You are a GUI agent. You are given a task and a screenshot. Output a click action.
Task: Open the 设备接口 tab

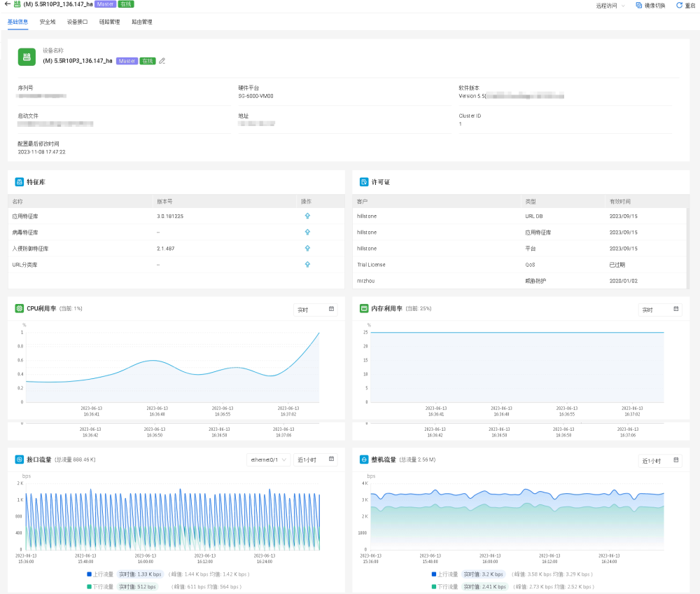77,22
